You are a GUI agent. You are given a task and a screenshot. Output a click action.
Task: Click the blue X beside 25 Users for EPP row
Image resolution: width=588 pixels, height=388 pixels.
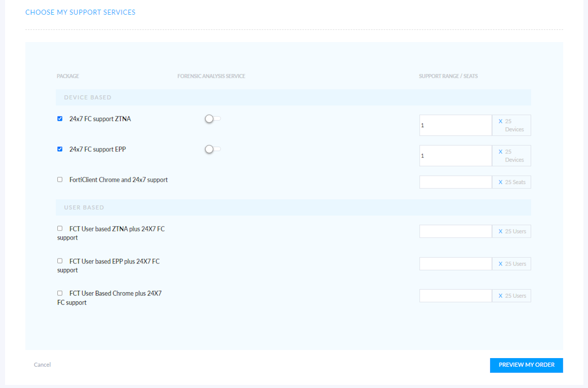click(x=500, y=263)
